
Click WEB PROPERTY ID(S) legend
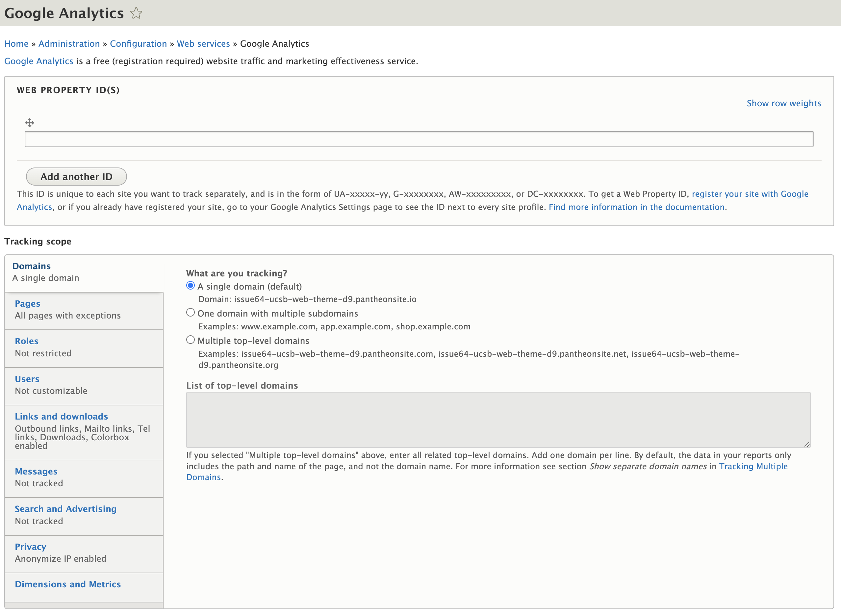[68, 90]
